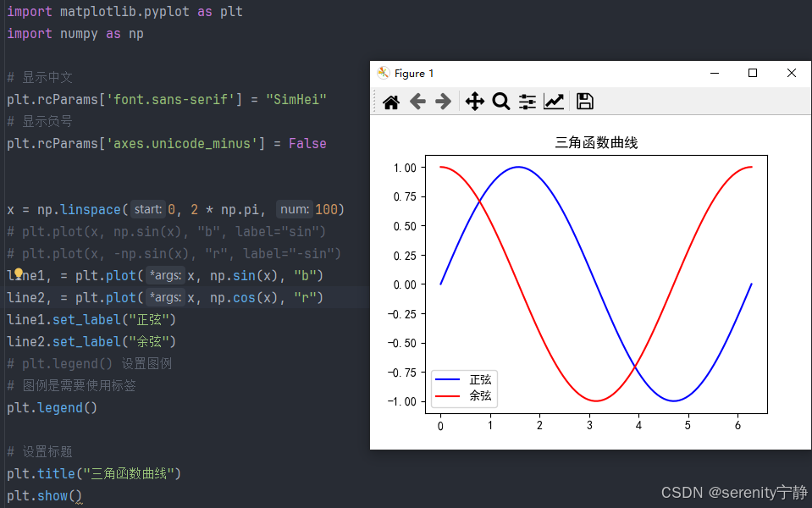Click the Home reset view icon
Screen dimensions: 812x508
pyautogui.click(x=391, y=102)
